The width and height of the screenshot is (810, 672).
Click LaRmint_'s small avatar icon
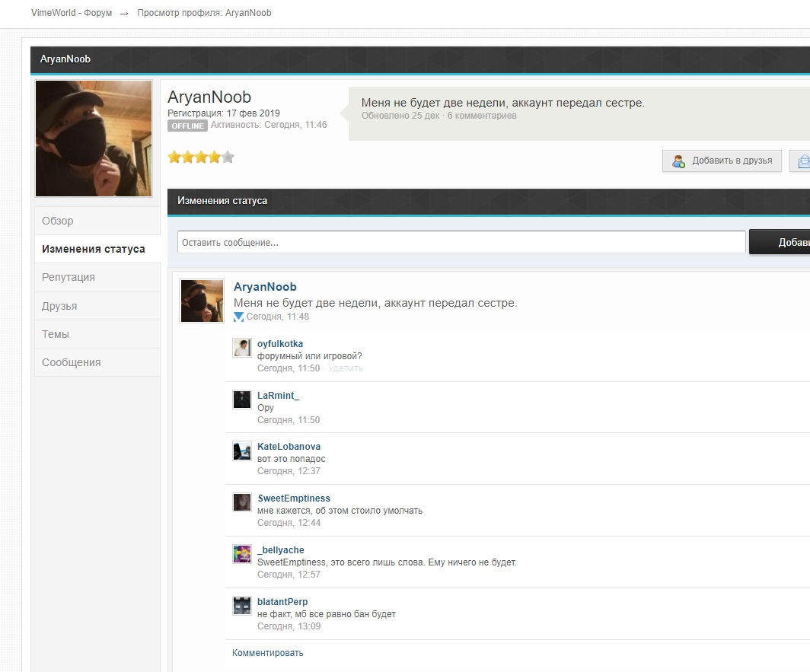[241, 400]
